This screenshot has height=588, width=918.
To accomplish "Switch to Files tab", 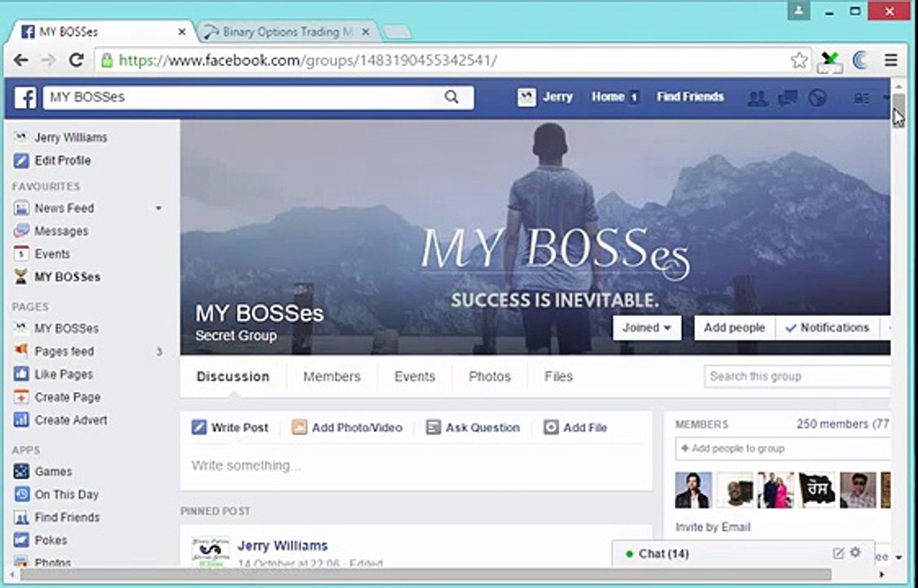I will coord(559,376).
